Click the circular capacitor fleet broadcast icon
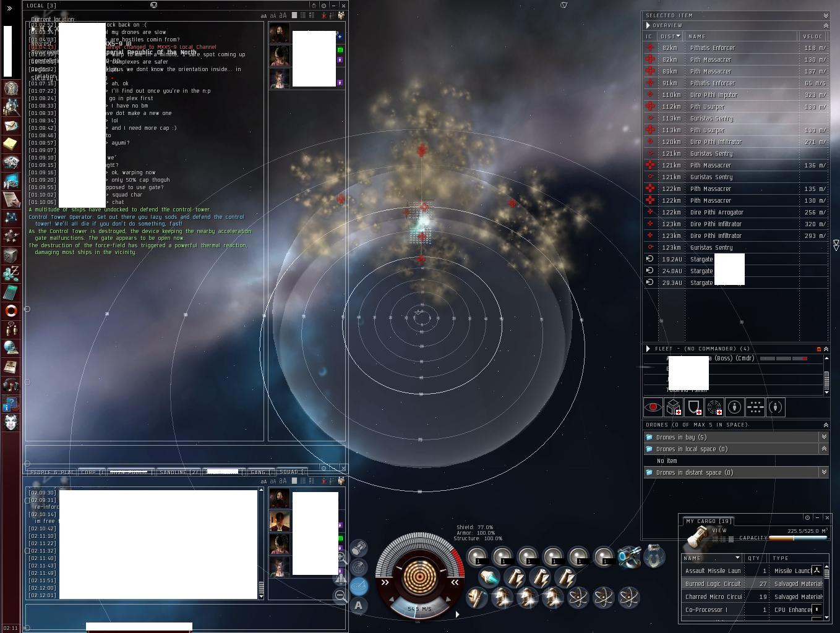The height and width of the screenshot is (633, 840). pyautogui.click(x=714, y=407)
